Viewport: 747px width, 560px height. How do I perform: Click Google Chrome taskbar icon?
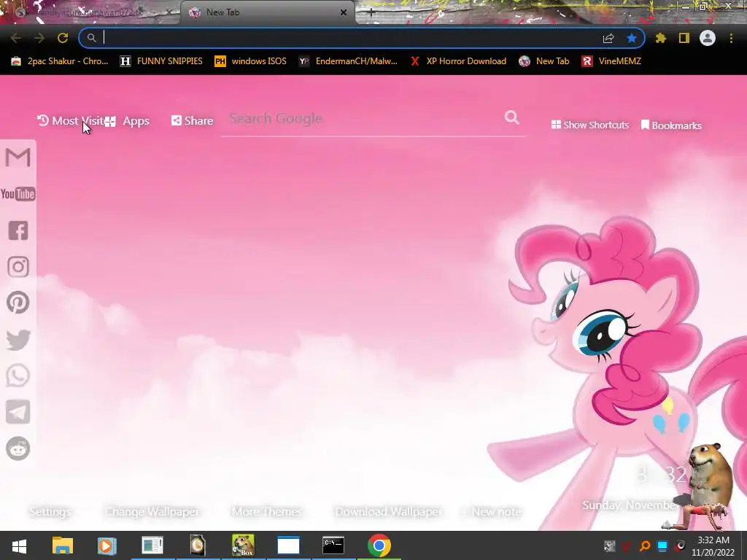click(x=379, y=545)
